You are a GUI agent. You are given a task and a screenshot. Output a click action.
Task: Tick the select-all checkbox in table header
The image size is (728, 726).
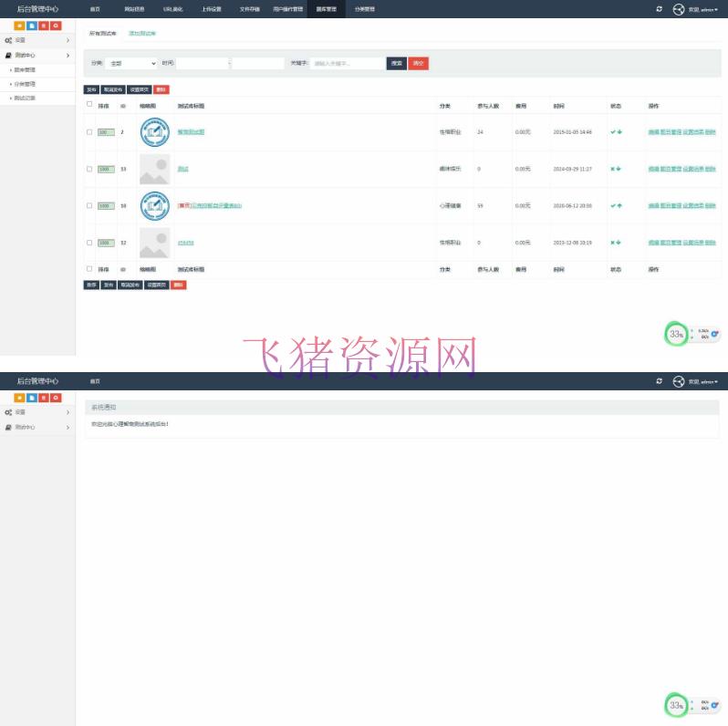(x=89, y=104)
